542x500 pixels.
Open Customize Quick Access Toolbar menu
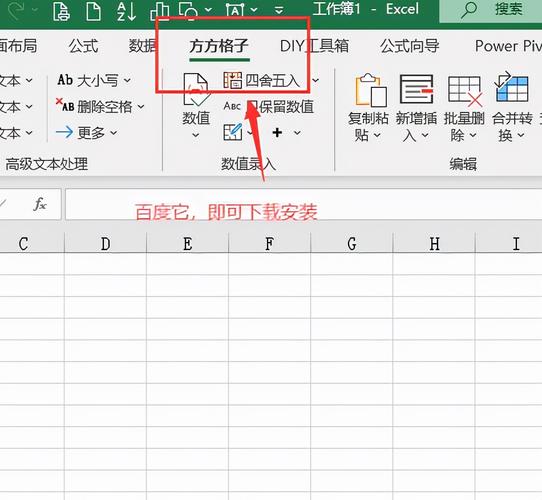pos(279,10)
